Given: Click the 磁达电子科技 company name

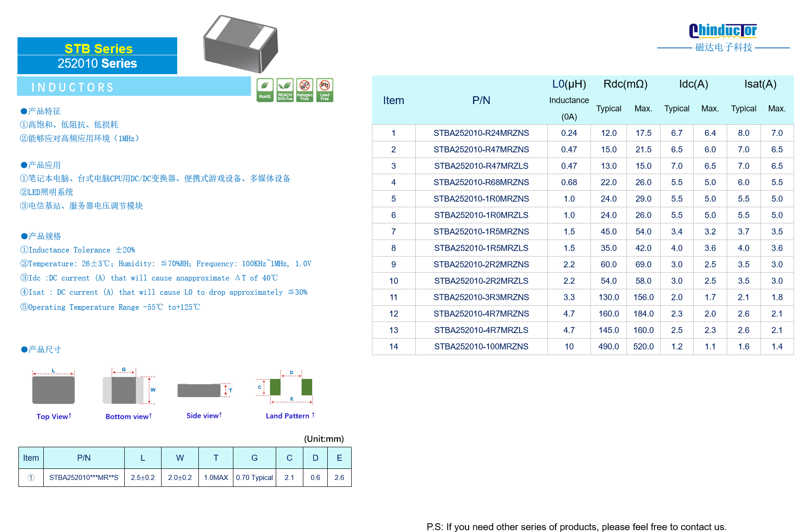Looking at the screenshot, I should [x=724, y=47].
